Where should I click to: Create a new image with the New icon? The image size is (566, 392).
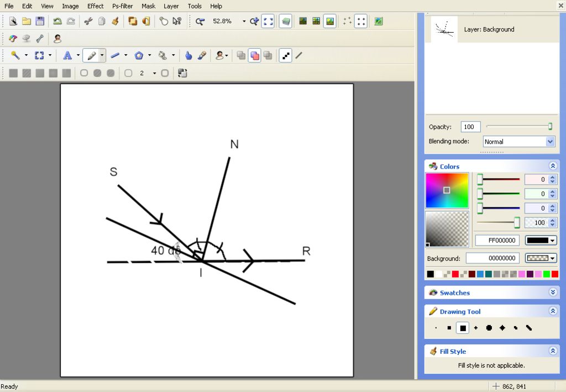click(x=13, y=22)
